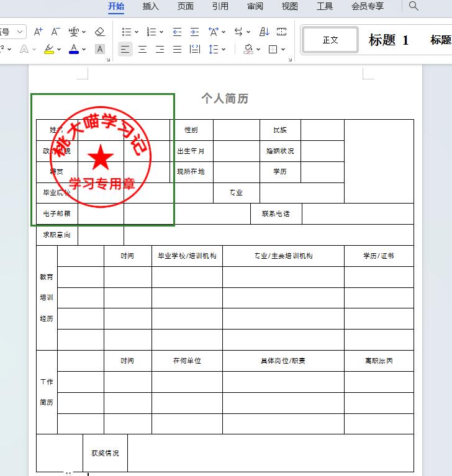Screen dimensions: 452x476
Task: Open the 引用 tab
Action: point(220,6)
